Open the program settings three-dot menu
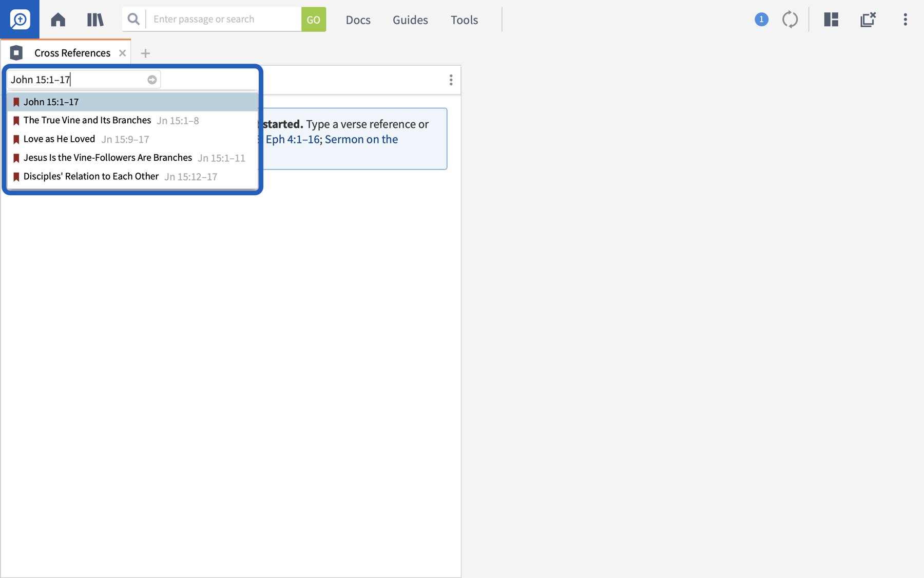The height and width of the screenshot is (578, 924). point(905,20)
